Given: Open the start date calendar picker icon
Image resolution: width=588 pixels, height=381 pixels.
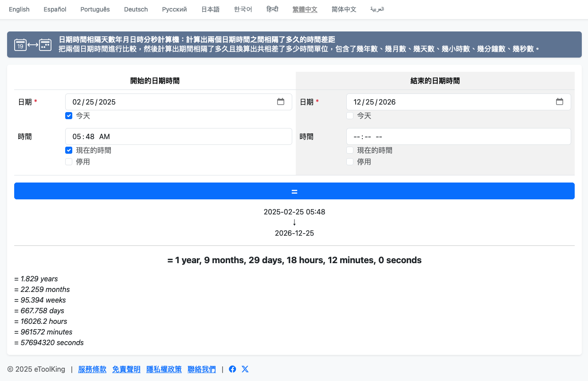Looking at the screenshot, I should coord(281,102).
